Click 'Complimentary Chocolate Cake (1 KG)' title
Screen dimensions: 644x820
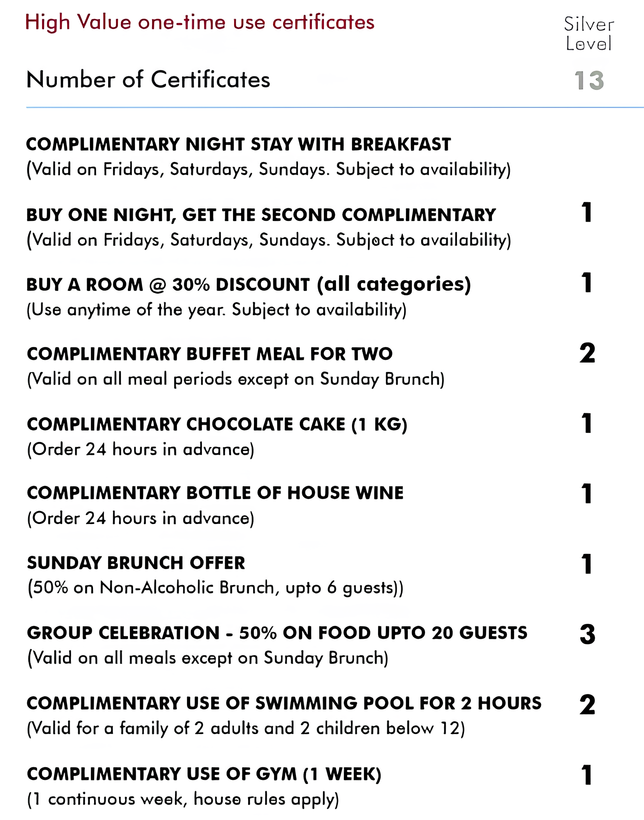(x=217, y=424)
